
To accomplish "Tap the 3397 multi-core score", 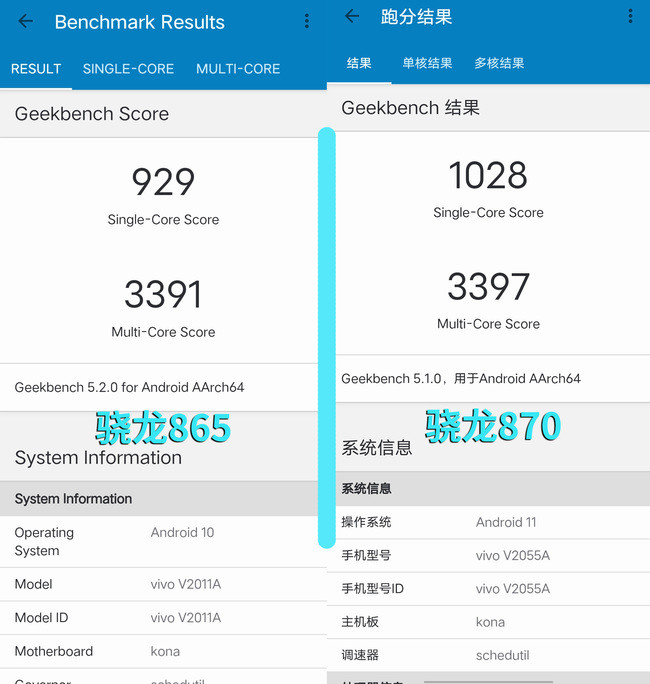I will [488, 287].
